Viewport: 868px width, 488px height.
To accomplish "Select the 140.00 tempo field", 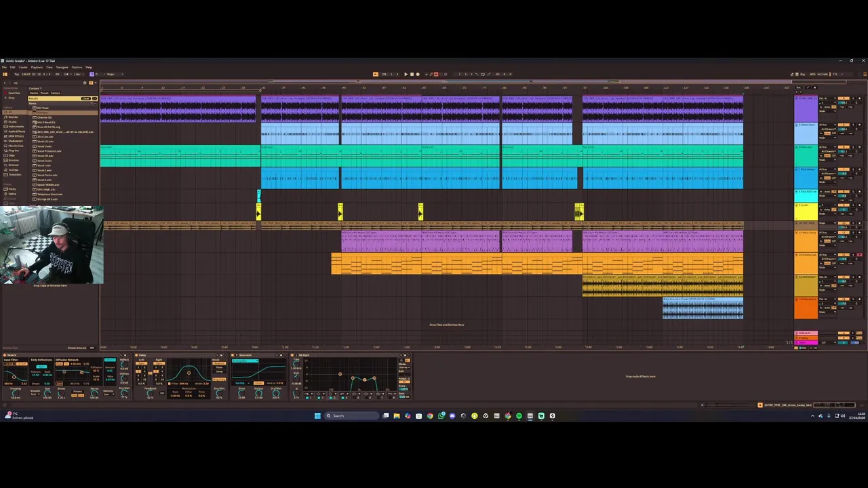I will click(x=26, y=74).
